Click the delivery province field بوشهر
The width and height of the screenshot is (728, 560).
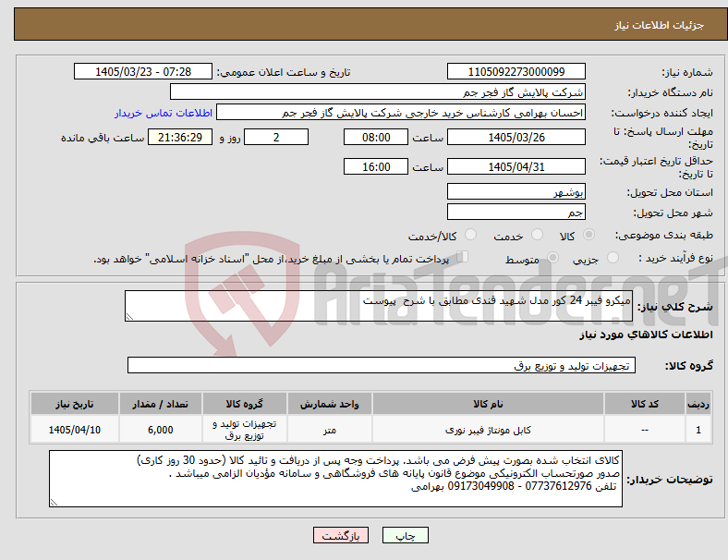[516, 192]
